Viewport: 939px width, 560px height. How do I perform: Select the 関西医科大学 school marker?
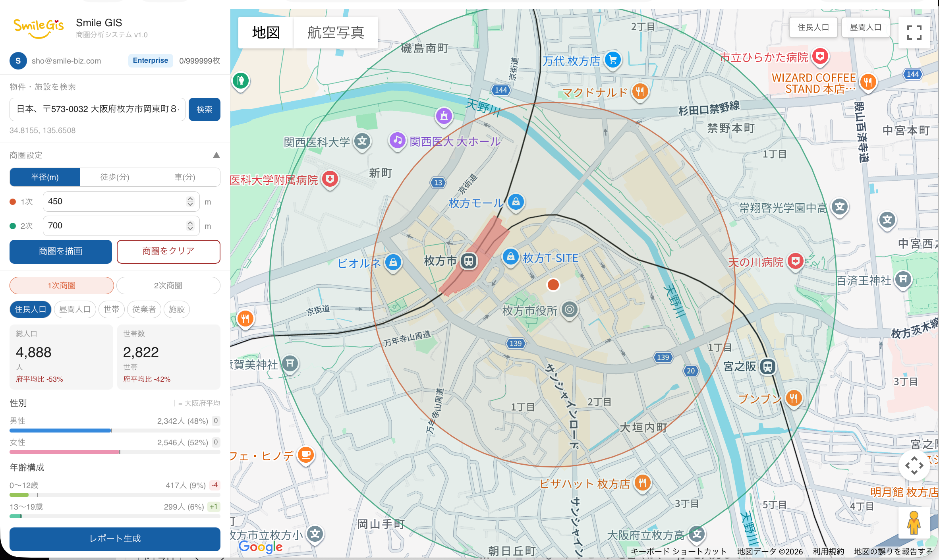coord(362,141)
